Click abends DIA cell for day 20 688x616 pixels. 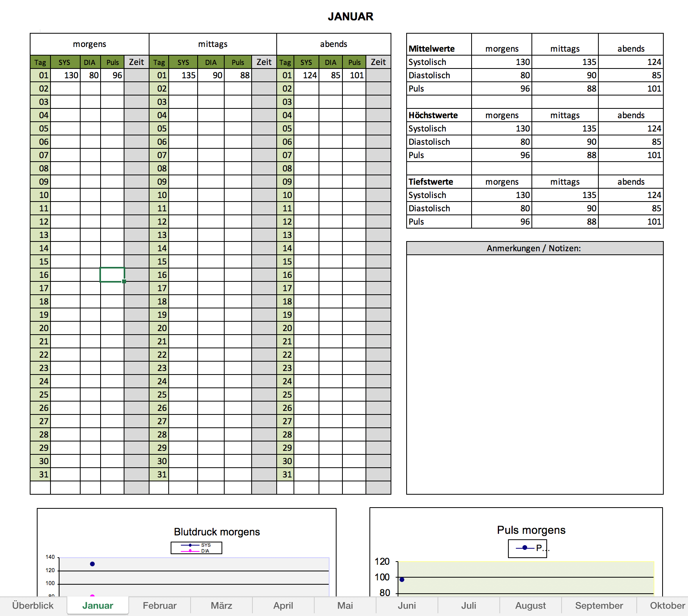[x=331, y=328]
